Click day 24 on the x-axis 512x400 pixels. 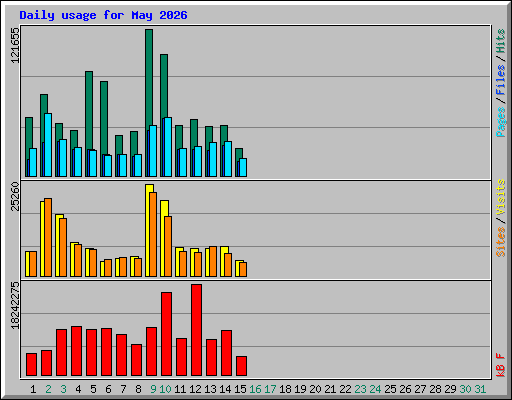pos(375,389)
